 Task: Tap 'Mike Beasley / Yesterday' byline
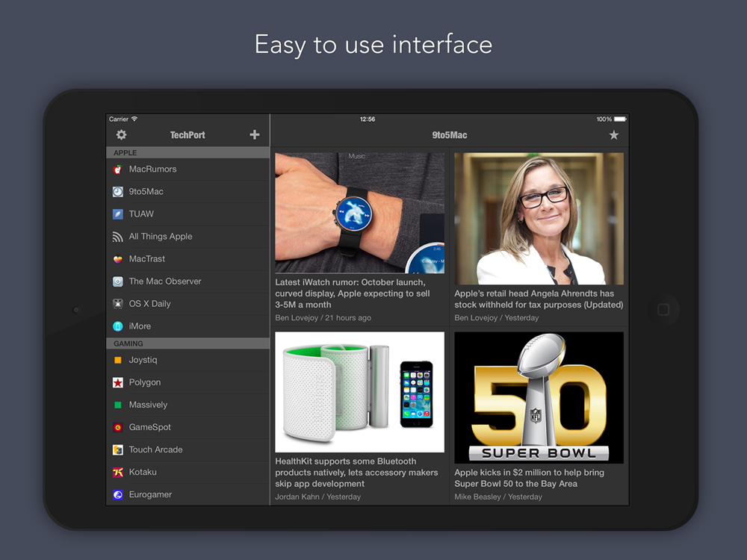(498, 497)
